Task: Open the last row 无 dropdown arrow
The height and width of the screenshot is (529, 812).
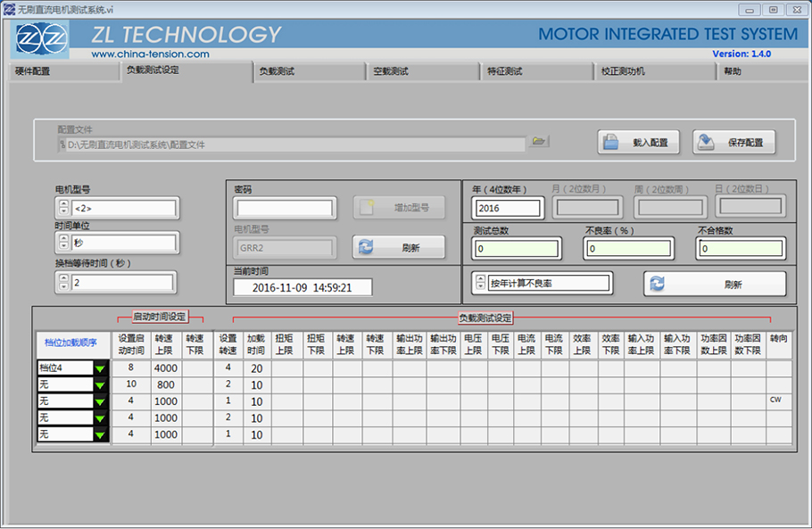Action: point(100,434)
